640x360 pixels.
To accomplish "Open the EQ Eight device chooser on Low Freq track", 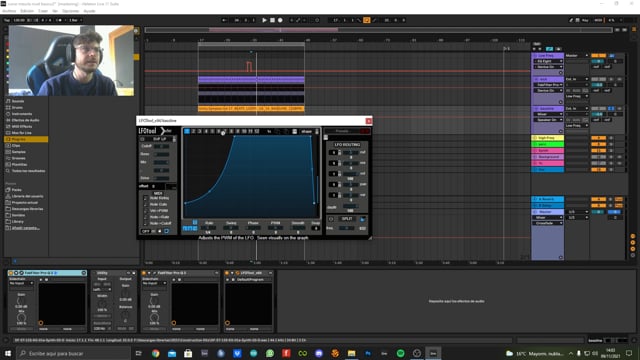I will point(548,61).
